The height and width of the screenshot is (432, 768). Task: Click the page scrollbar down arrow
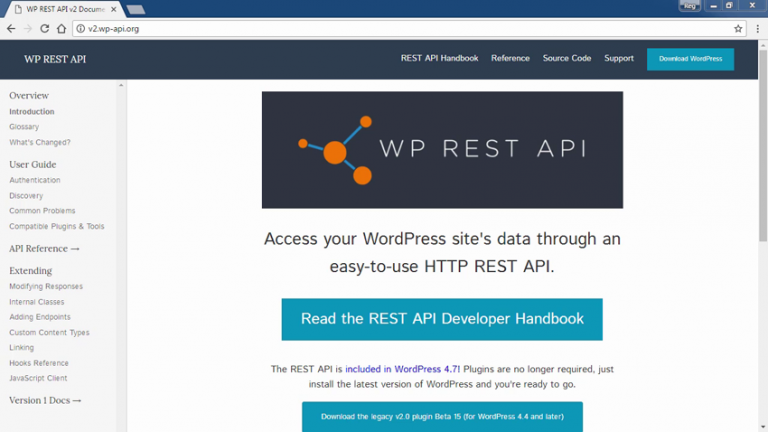[x=763, y=428]
